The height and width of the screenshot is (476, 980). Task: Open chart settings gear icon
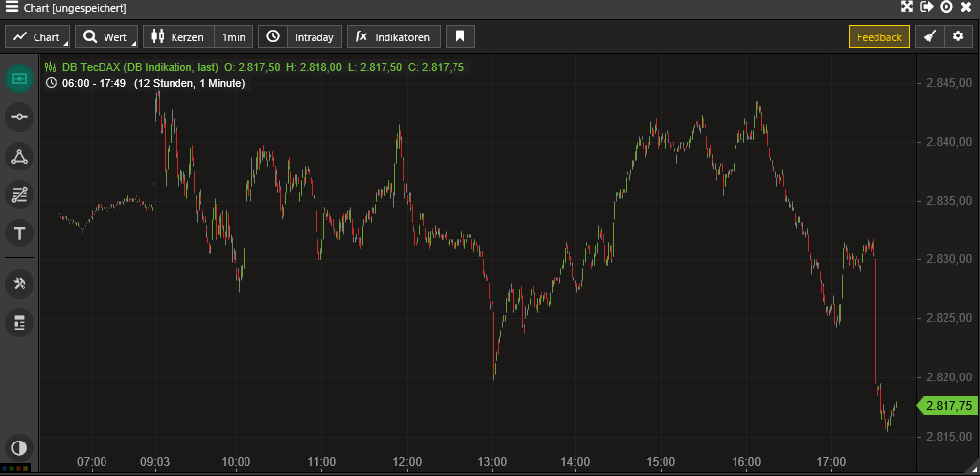[957, 37]
